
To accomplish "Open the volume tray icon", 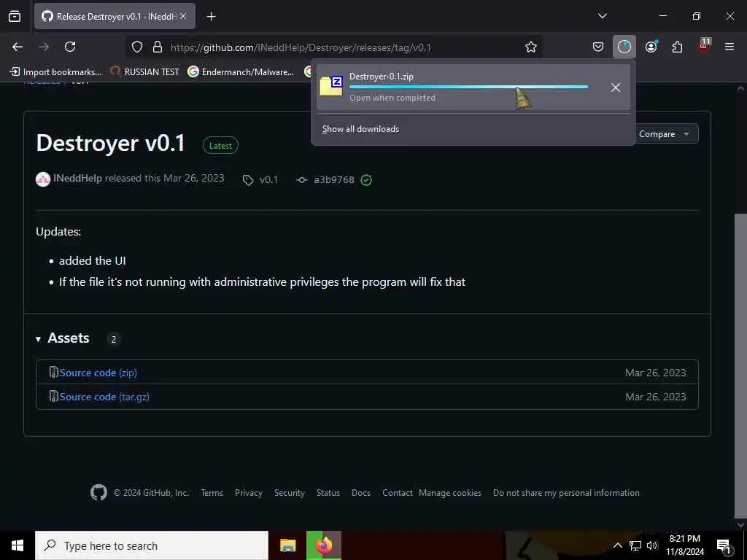I will [x=652, y=545].
